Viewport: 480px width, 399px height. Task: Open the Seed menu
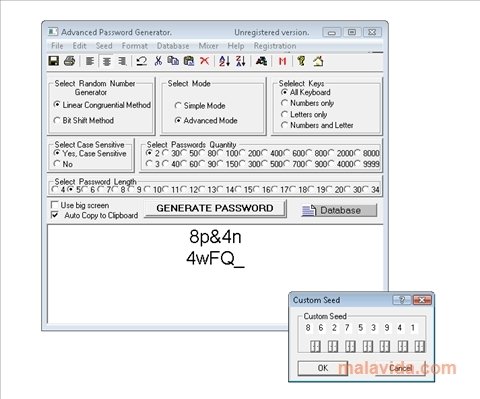tap(104, 46)
